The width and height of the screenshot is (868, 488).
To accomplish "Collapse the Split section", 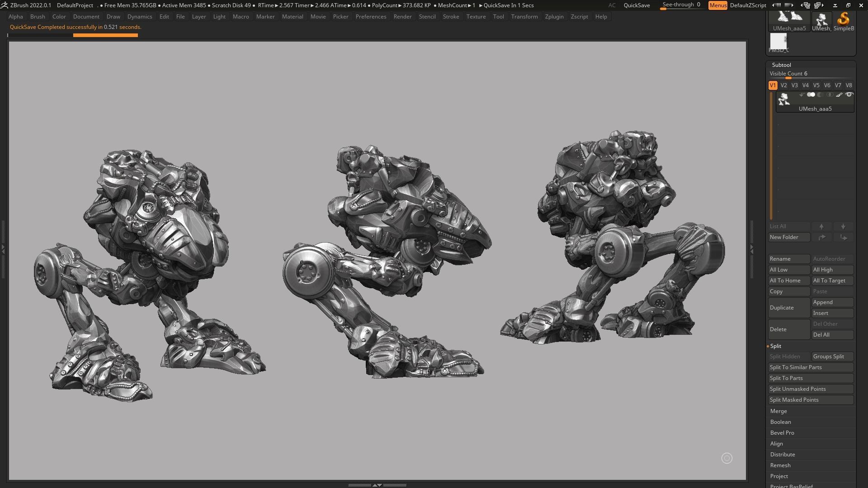I will pyautogui.click(x=776, y=346).
